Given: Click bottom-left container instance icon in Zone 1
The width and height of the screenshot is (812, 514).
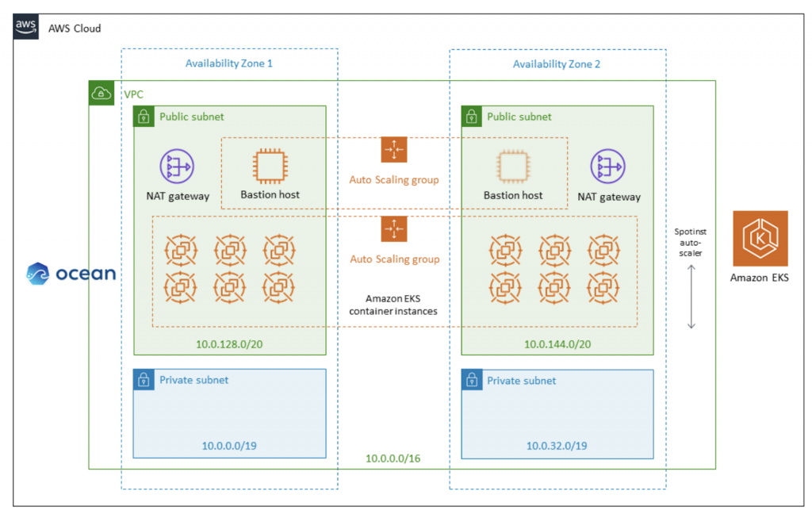Looking at the screenshot, I should pyautogui.click(x=180, y=287).
